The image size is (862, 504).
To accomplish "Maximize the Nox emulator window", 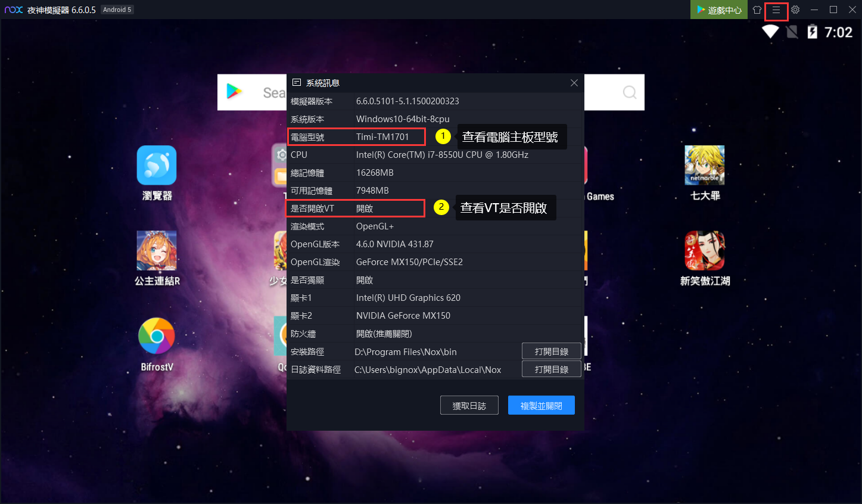I will pos(833,10).
